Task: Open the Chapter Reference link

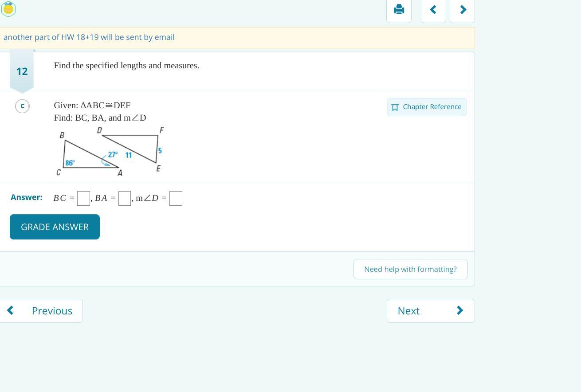Action: tap(432, 107)
